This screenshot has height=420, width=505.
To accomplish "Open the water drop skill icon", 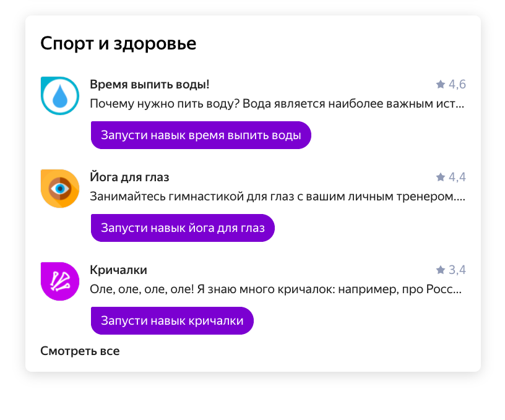I will (x=60, y=96).
